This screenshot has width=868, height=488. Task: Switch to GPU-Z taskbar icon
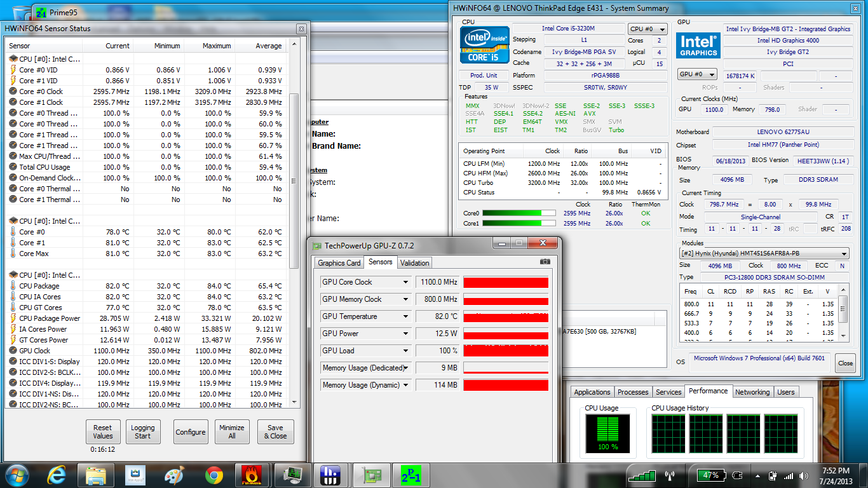point(372,475)
